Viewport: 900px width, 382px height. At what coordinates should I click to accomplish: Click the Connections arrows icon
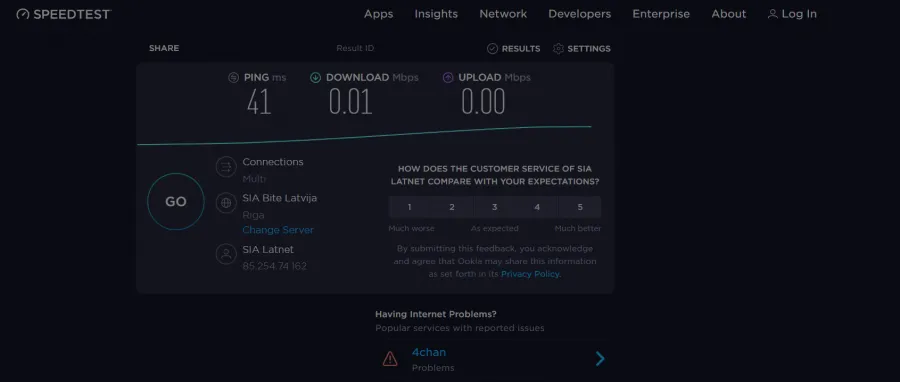coord(226,167)
